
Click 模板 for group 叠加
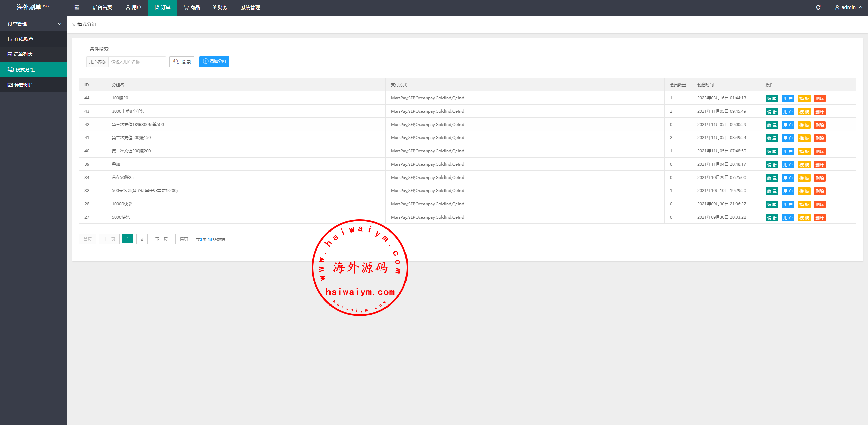pos(804,165)
